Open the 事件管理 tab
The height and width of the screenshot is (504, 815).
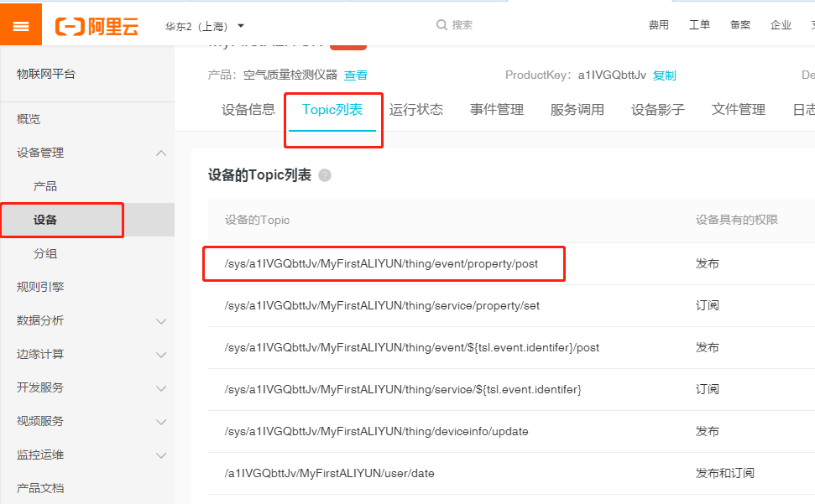point(497,110)
